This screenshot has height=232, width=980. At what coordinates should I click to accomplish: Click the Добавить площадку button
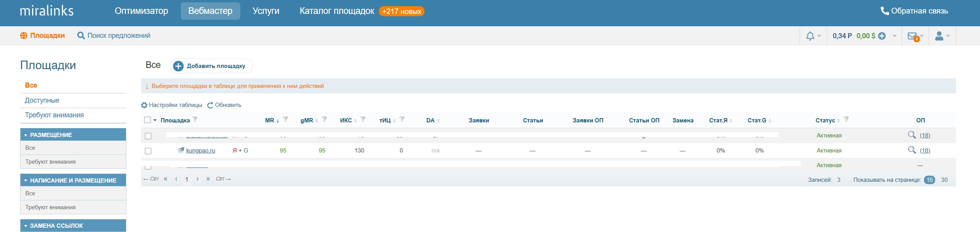[x=211, y=66]
